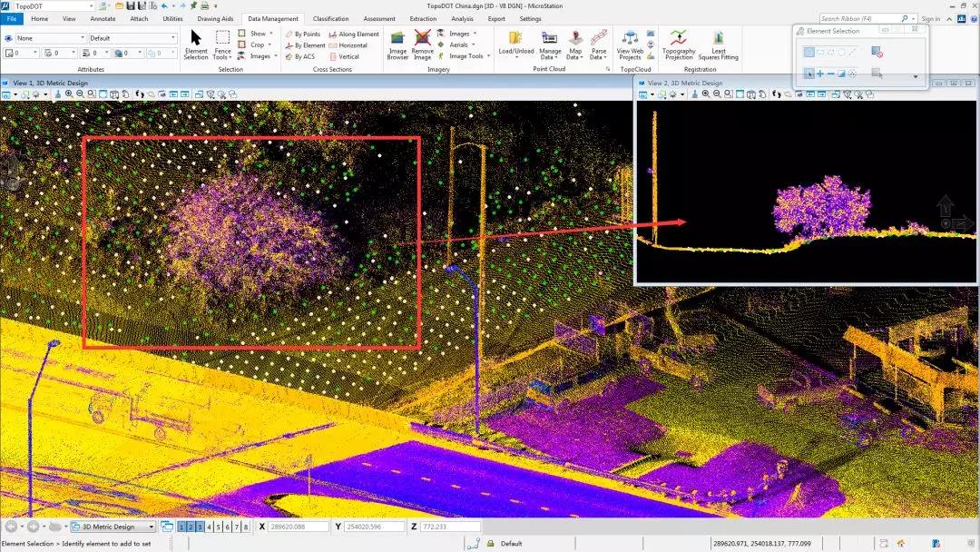Switch to the Assessment ribbon tab
The height and width of the screenshot is (552, 980).
coord(379,19)
